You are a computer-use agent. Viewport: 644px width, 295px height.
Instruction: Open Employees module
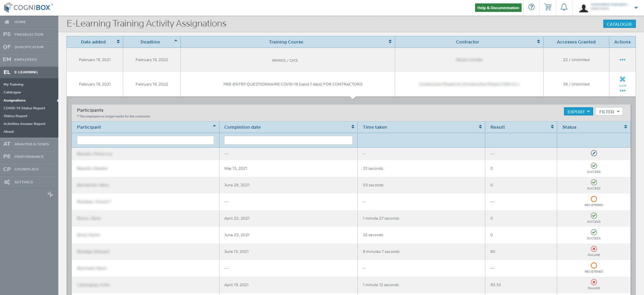29,59
